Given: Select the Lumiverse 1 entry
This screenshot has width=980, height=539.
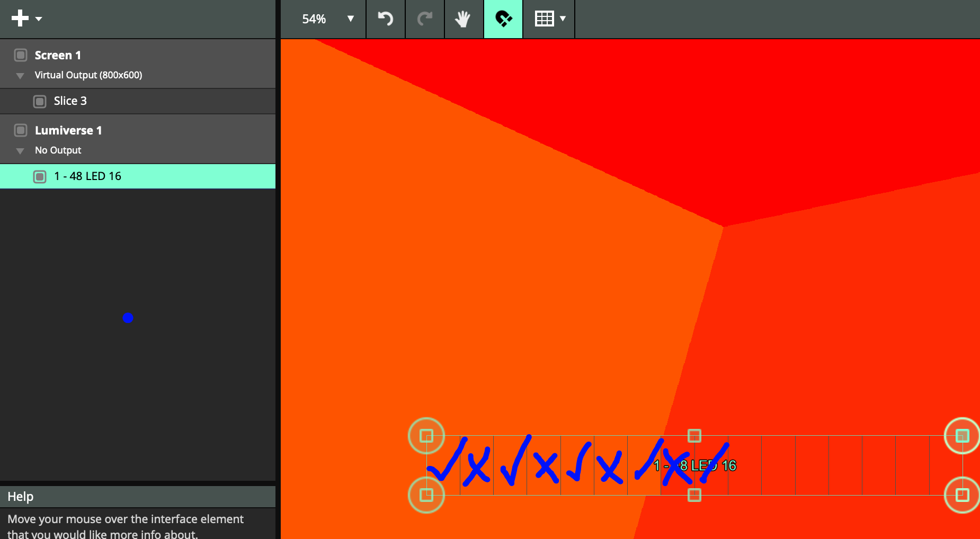Looking at the screenshot, I should click(x=68, y=130).
